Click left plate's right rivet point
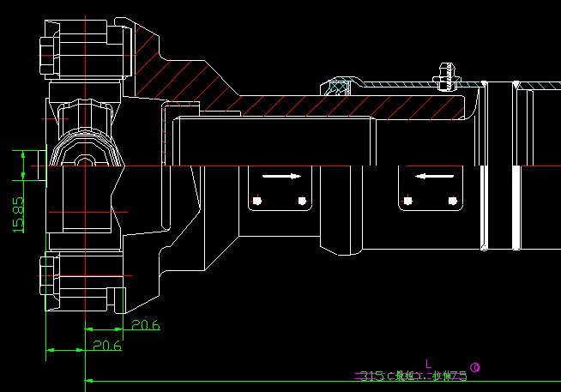This screenshot has width=561, height=392. [301, 201]
